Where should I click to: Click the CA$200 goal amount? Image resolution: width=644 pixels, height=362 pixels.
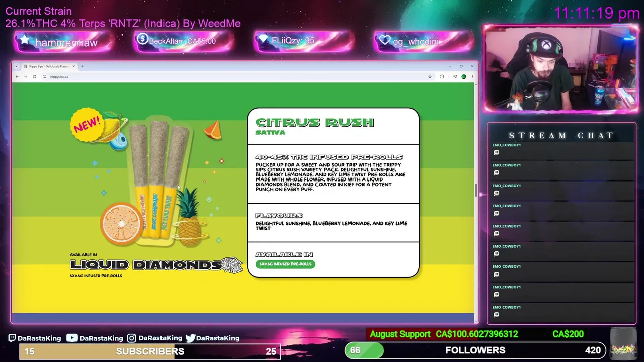point(568,334)
